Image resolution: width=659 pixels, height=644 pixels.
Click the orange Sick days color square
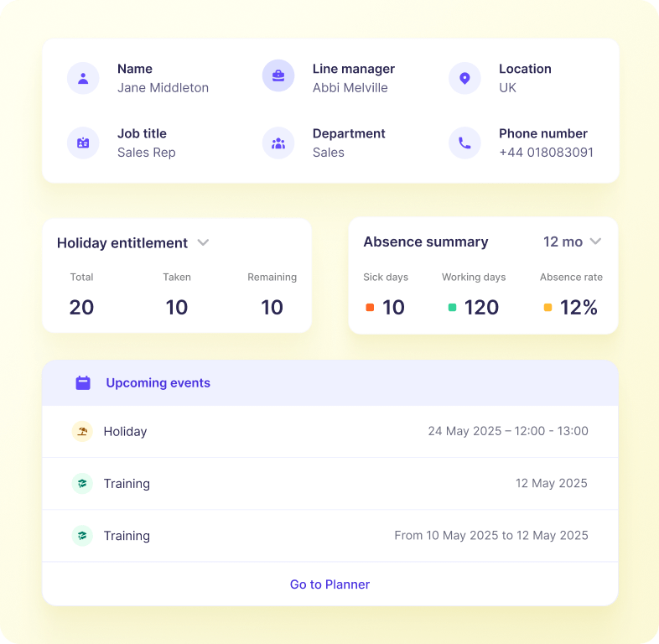(x=370, y=308)
